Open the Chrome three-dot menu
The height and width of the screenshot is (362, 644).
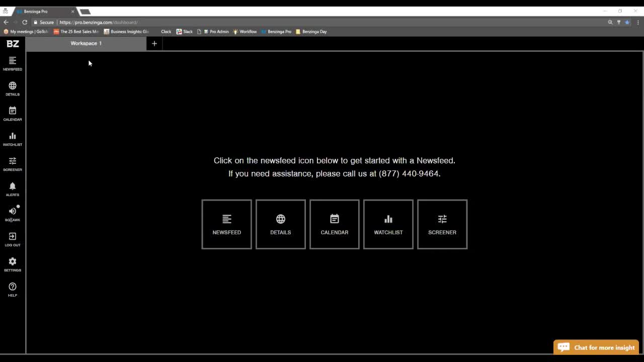pyautogui.click(x=638, y=22)
